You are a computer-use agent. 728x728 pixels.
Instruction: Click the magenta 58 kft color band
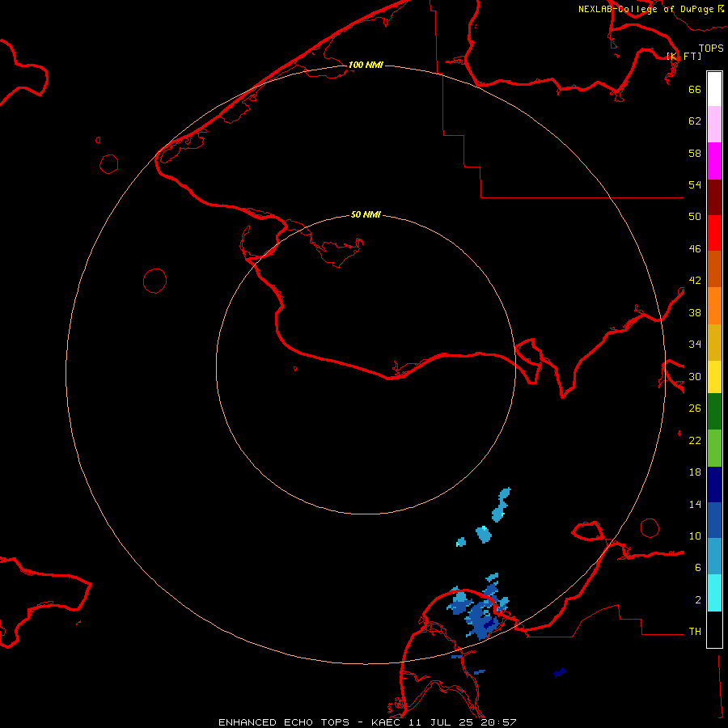click(x=714, y=161)
